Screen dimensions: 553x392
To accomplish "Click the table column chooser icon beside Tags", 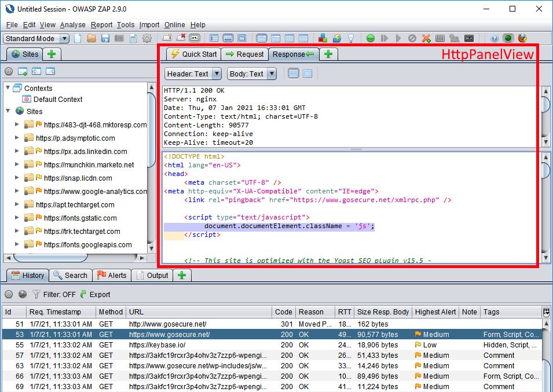I will pos(546,312).
